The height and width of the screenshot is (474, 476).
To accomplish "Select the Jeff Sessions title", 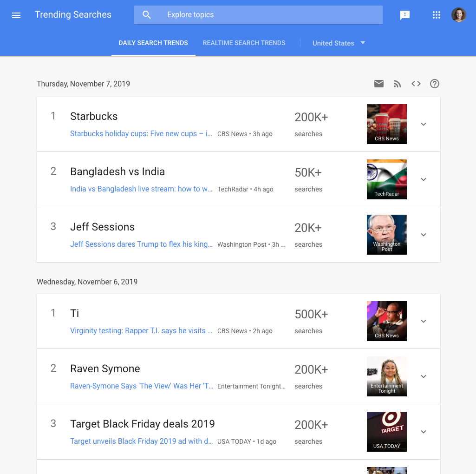I will [102, 227].
